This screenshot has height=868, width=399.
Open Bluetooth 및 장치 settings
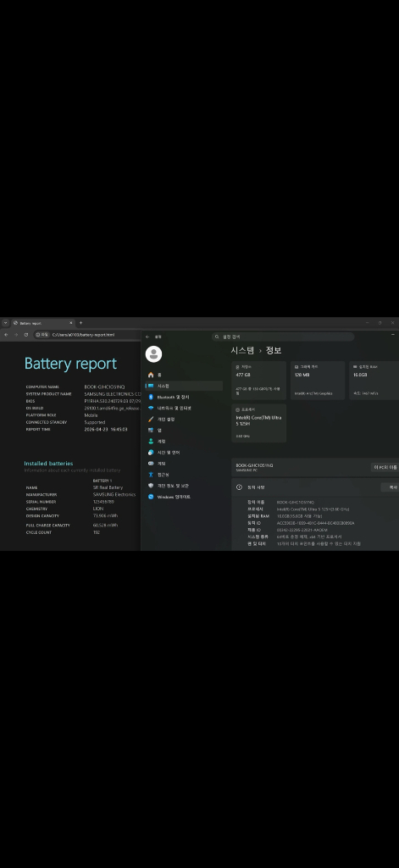184,397
